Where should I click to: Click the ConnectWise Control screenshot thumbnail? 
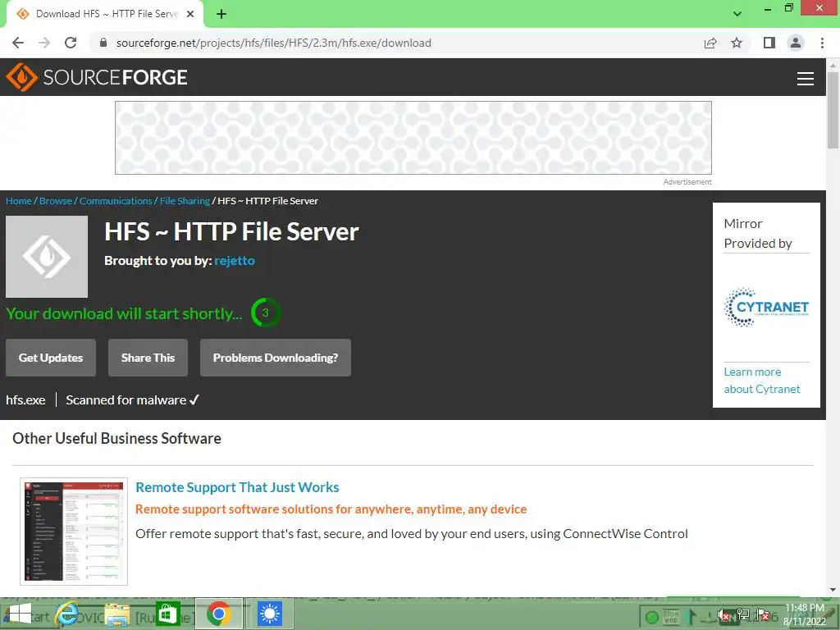(74, 531)
